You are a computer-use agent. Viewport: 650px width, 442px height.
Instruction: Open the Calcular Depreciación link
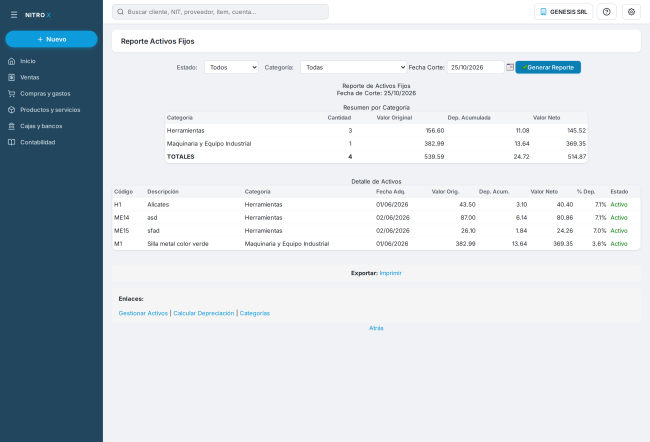[x=204, y=313]
